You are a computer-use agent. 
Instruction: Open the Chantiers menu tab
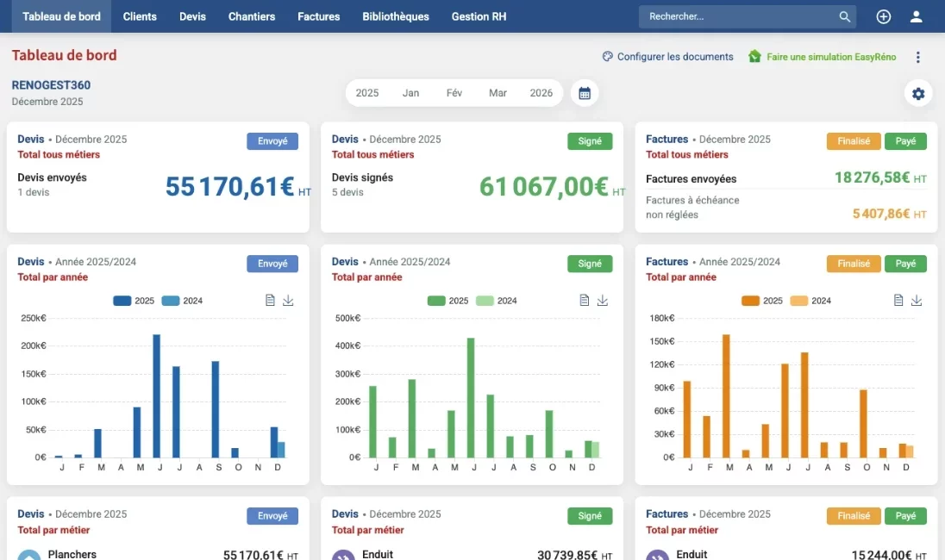[x=252, y=16]
